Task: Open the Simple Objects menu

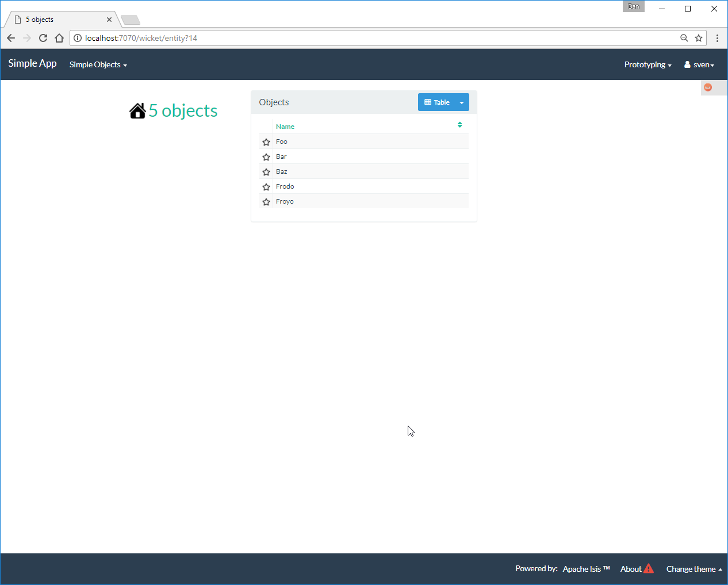Action: coord(98,64)
